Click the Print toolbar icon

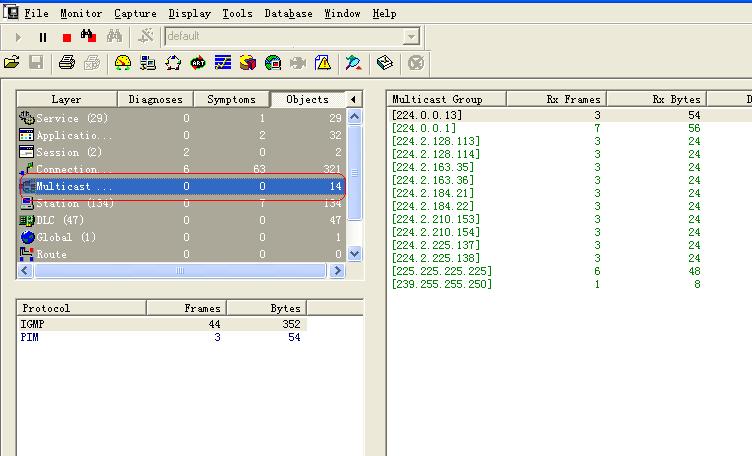pyautogui.click(x=66, y=63)
